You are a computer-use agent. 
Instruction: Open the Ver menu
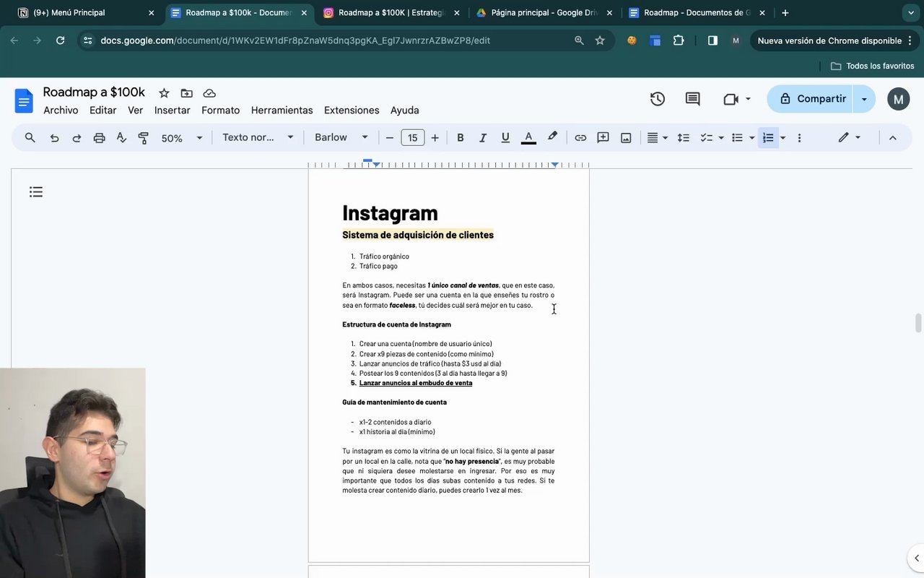pyautogui.click(x=135, y=111)
